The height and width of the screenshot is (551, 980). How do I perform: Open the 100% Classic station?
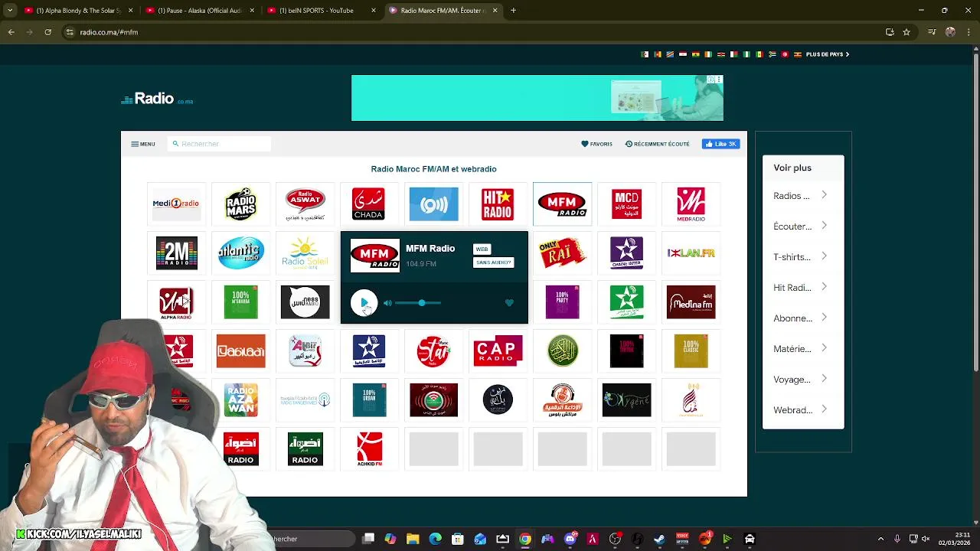(691, 350)
